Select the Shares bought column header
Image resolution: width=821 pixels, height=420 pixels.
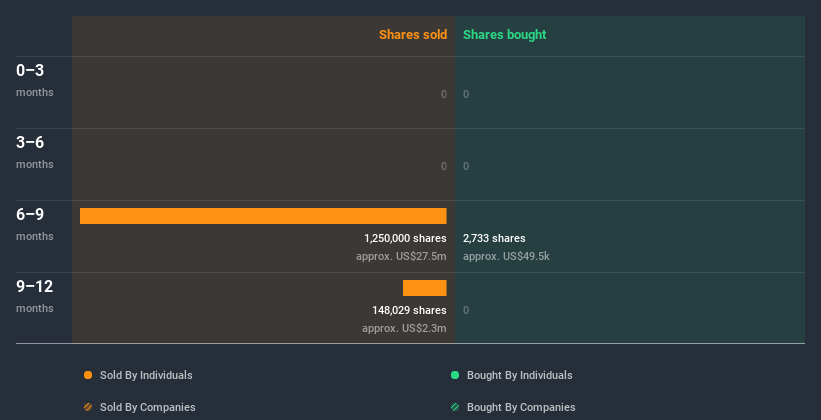(505, 35)
